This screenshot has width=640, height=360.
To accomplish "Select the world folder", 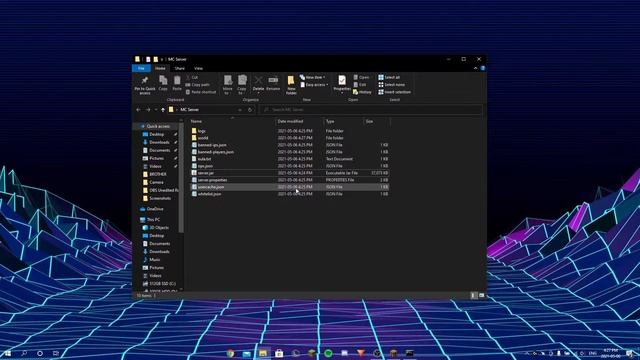I will 289,138.
